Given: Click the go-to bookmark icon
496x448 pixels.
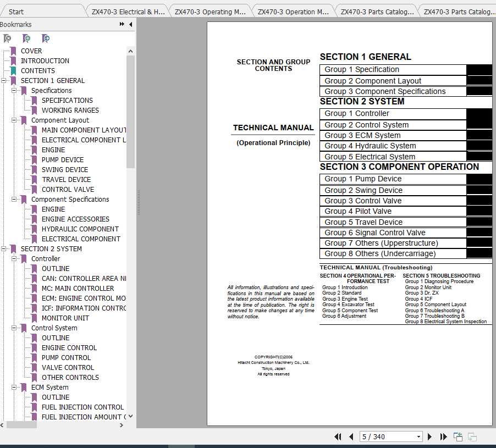Looking at the screenshot, I should click(x=46, y=38).
